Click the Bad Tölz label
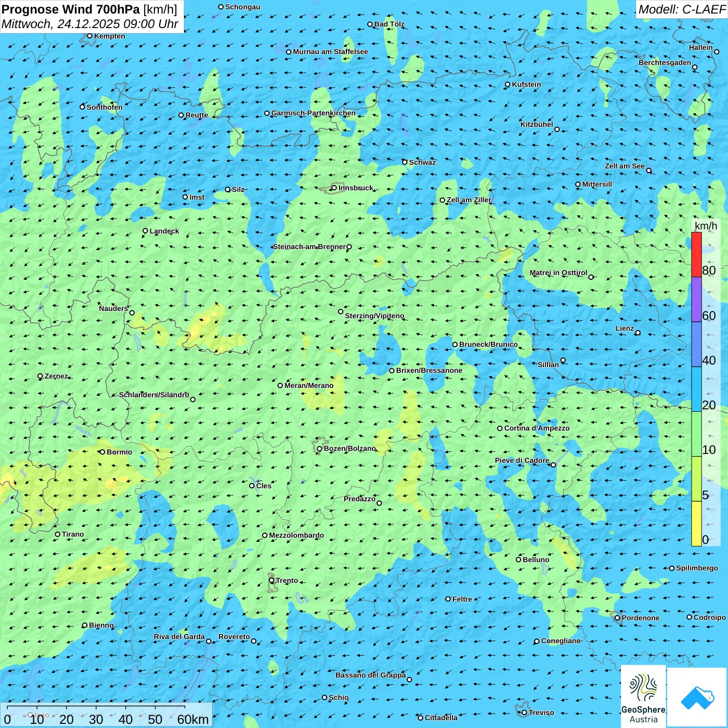728x728 pixels. [x=389, y=24]
